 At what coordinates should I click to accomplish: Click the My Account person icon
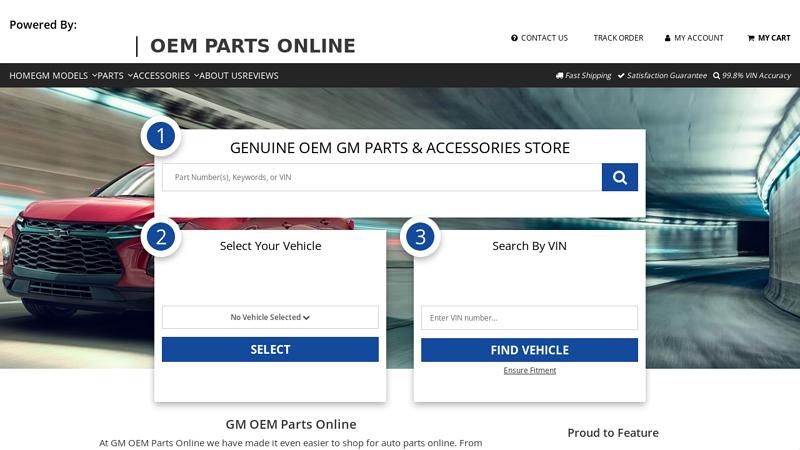(x=667, y=38)
